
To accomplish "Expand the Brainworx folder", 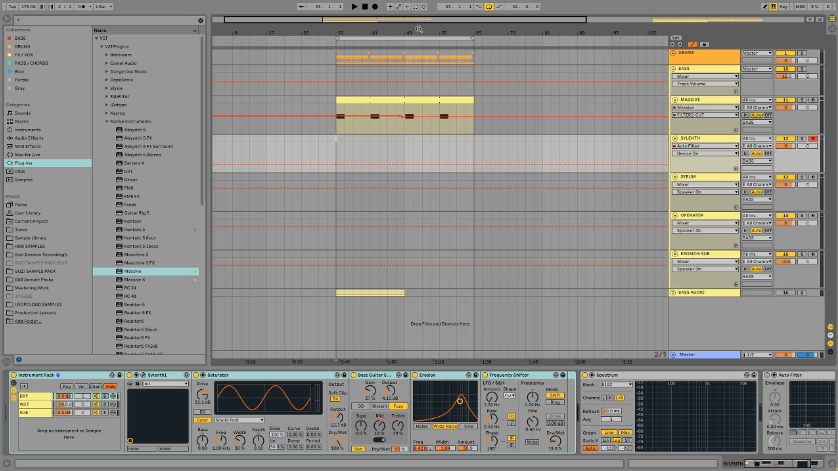I will [106, 55].
